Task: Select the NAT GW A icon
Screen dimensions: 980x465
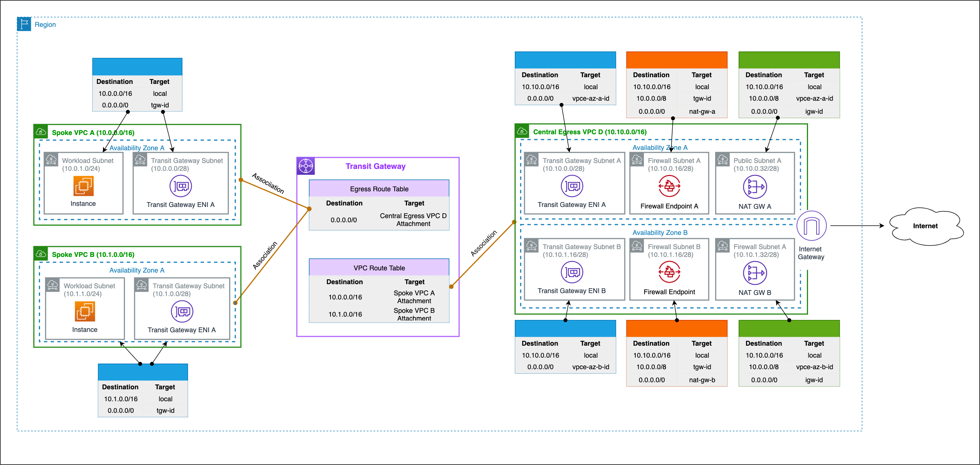Action: coord(755,187)
